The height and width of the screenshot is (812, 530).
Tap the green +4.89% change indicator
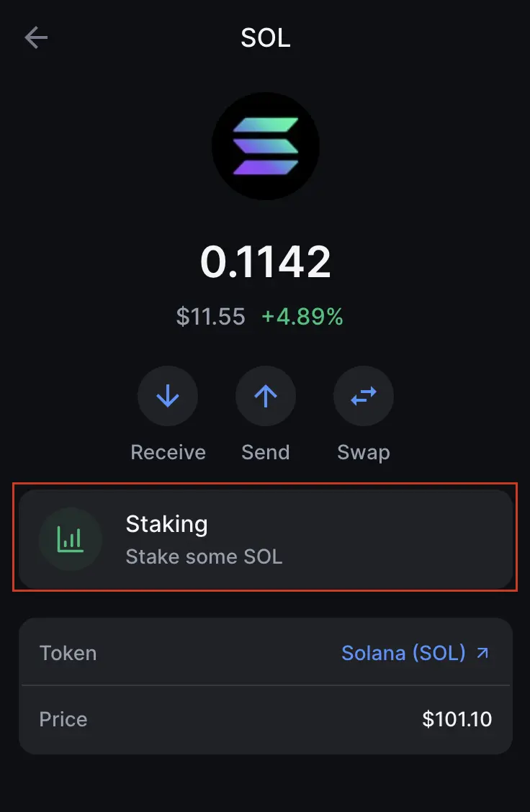(x=302, y=317)
